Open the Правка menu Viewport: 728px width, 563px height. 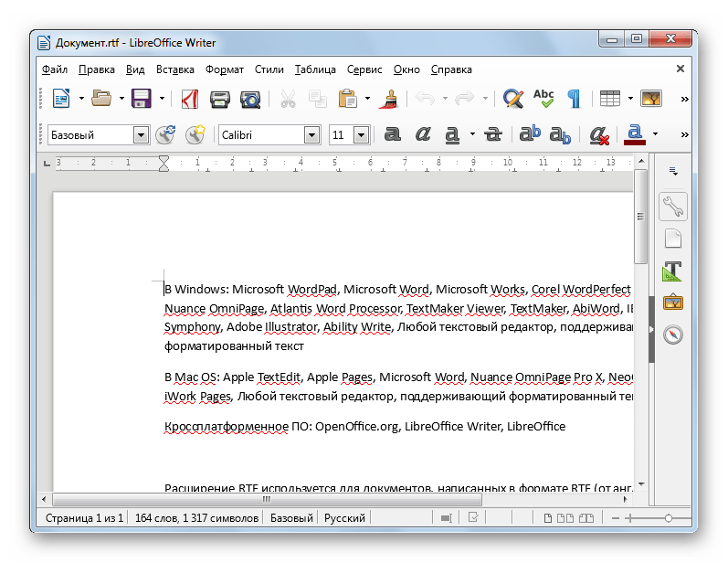(x=97, y=69)
